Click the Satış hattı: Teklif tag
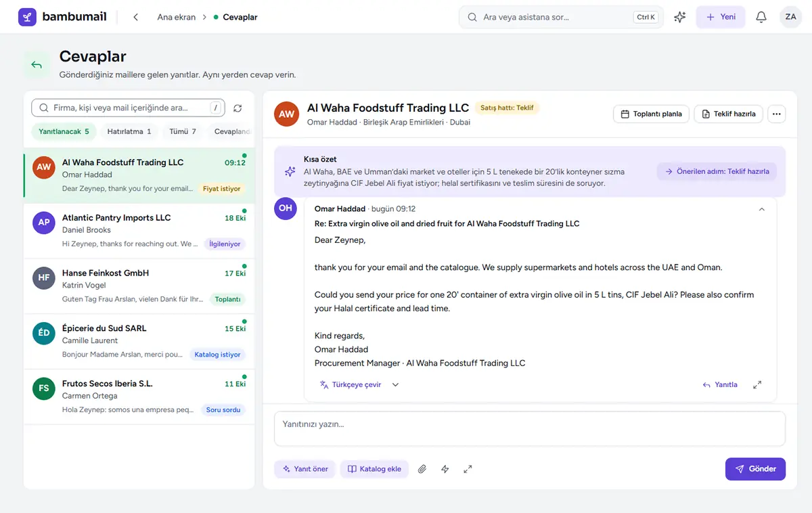The height and width of the screenshot is (513, 812). click(507, 108)
